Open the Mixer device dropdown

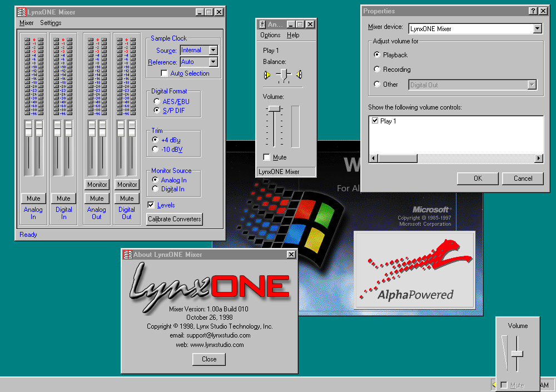click(x=537, y=28)
